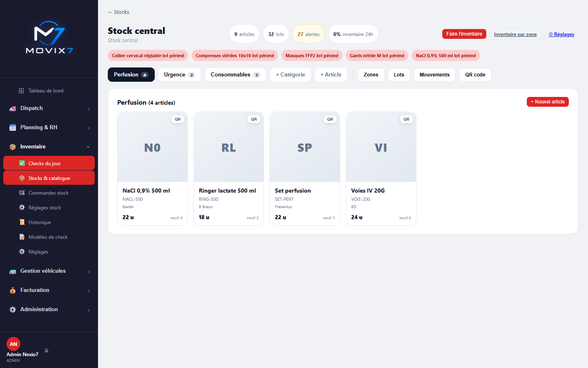Screen dimensions: 588x368
Task: Open QR badge on Voies IV 20G card
Action: point(406,119)
